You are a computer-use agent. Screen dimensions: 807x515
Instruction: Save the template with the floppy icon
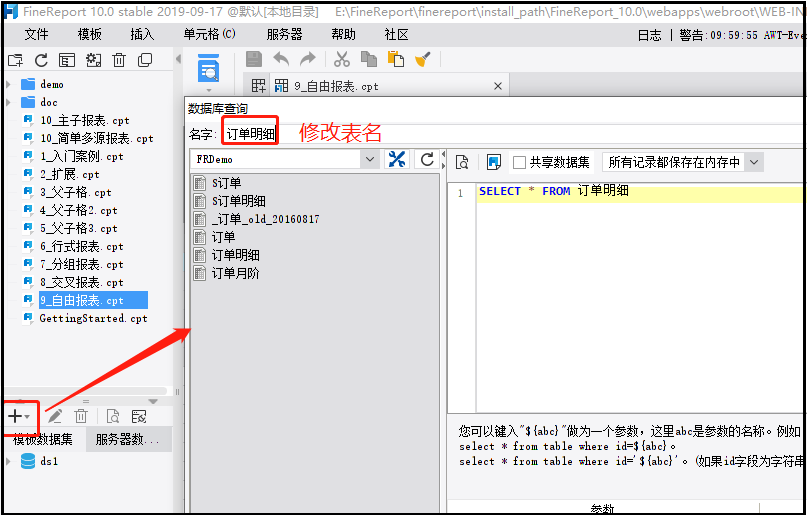pyautogui.click(x=254, y=59)
